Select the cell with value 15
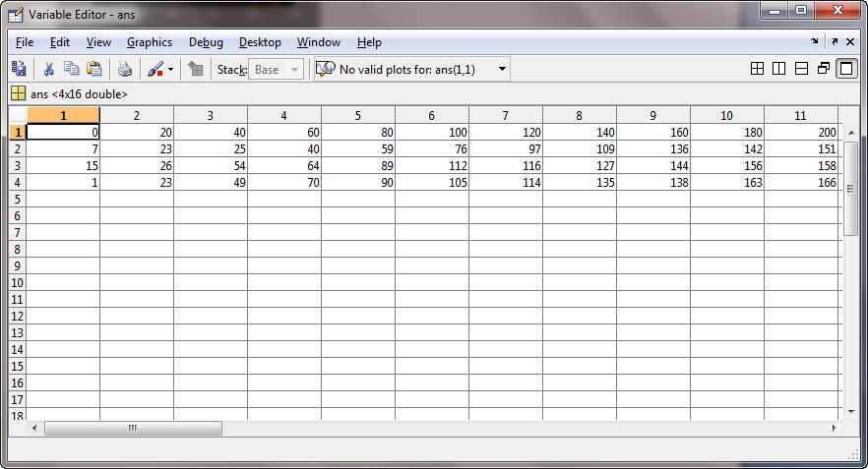Image resolution: width=868 pixels, height=469 pixels. tap(63, 165)
